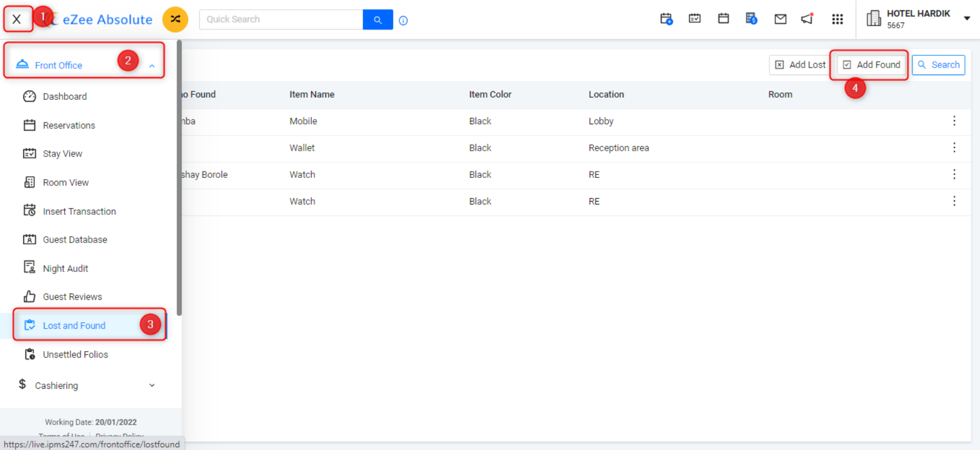This screenshot has height=450, width=980.
Task: Select Night Audit in the sidebar
Action: coord(65,269)
